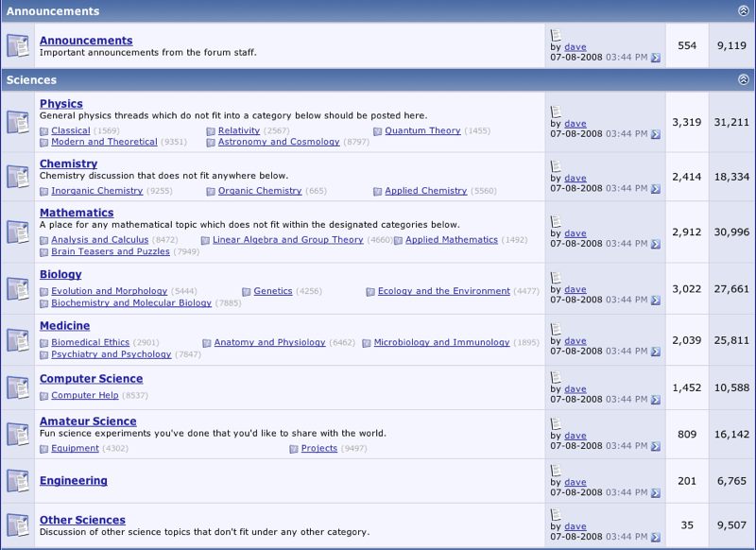
Task: Collapse the Sciences category
Action: pos(744,80)
